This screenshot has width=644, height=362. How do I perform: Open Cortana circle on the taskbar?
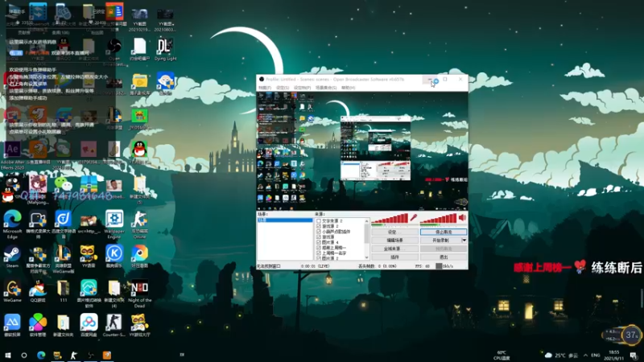(24, 355)
